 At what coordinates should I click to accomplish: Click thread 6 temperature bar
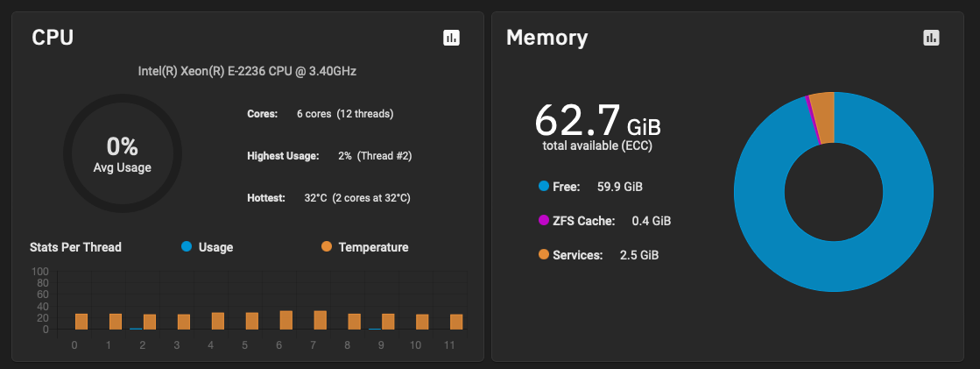point(286,320)
